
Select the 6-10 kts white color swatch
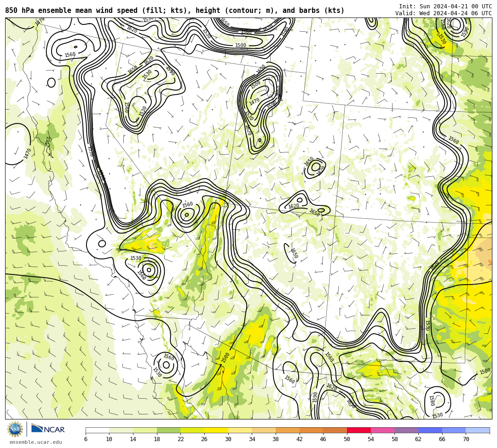97,430
